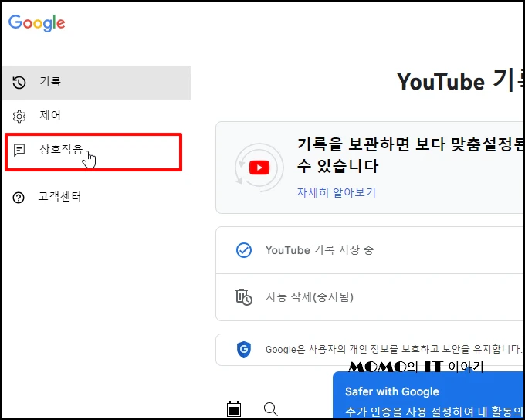Click the Google shield privacy icon

(x=244, y=350)
